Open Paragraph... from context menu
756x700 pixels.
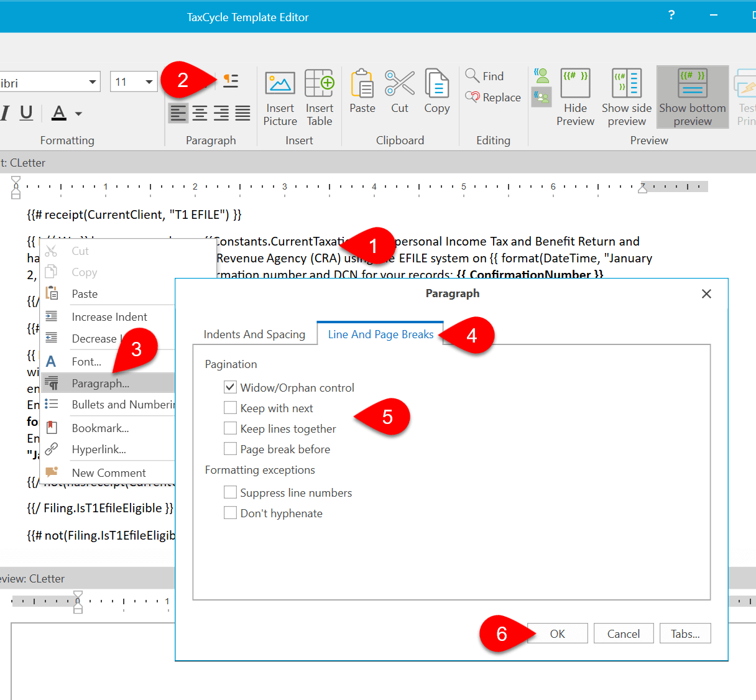[107, 383]
